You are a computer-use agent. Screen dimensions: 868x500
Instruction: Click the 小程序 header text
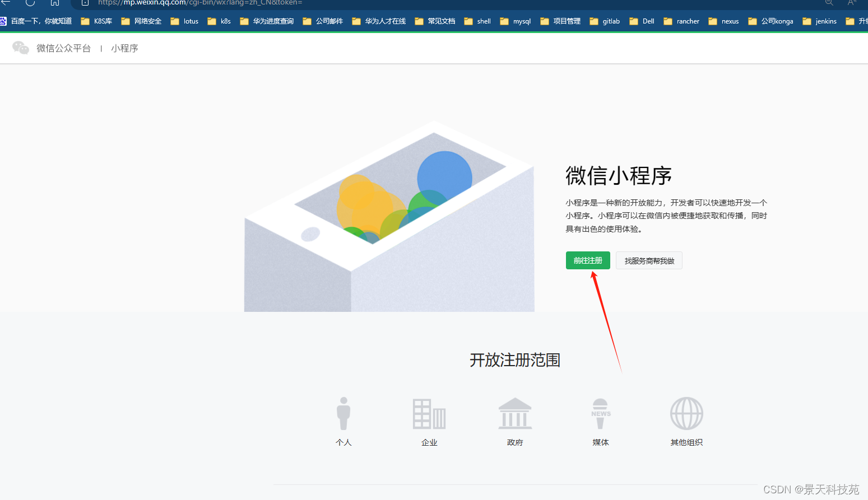tap(124, 48)
